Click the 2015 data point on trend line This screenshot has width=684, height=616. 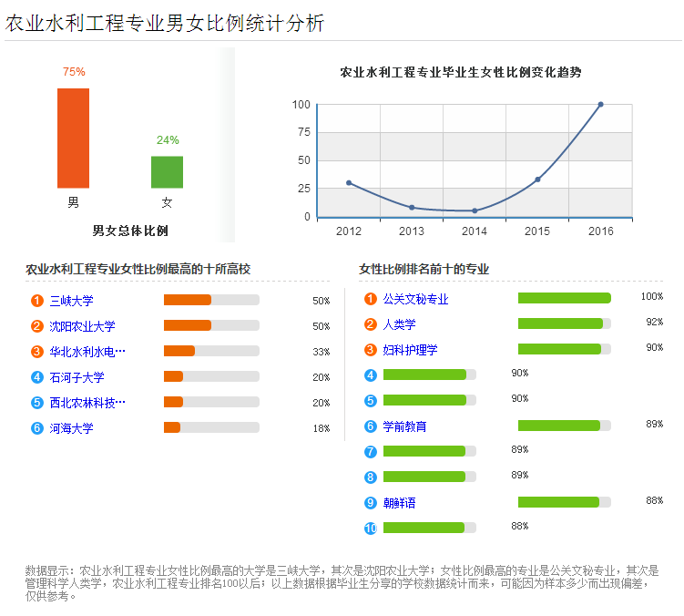(537, 180)
